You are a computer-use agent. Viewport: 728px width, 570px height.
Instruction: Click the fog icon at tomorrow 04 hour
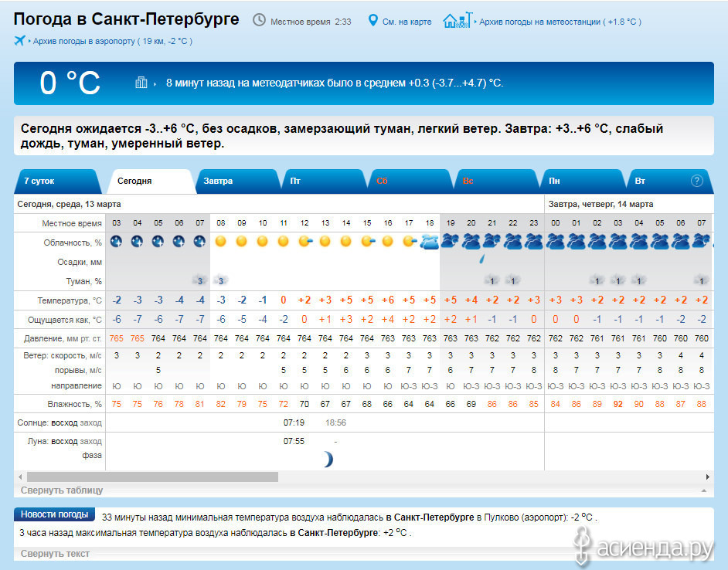point(639,280)
